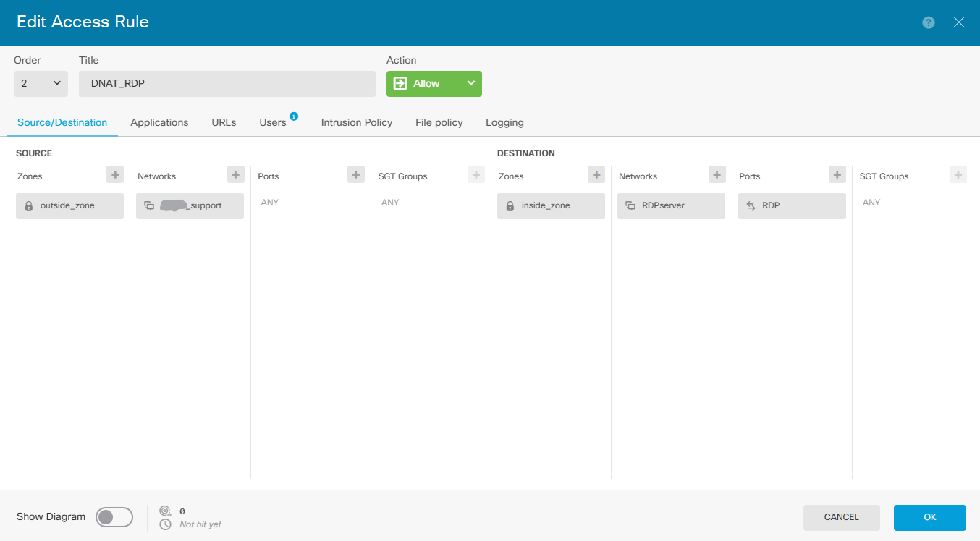
Task: Select the RDPserver destination network chip
Action: pos(671,206)
